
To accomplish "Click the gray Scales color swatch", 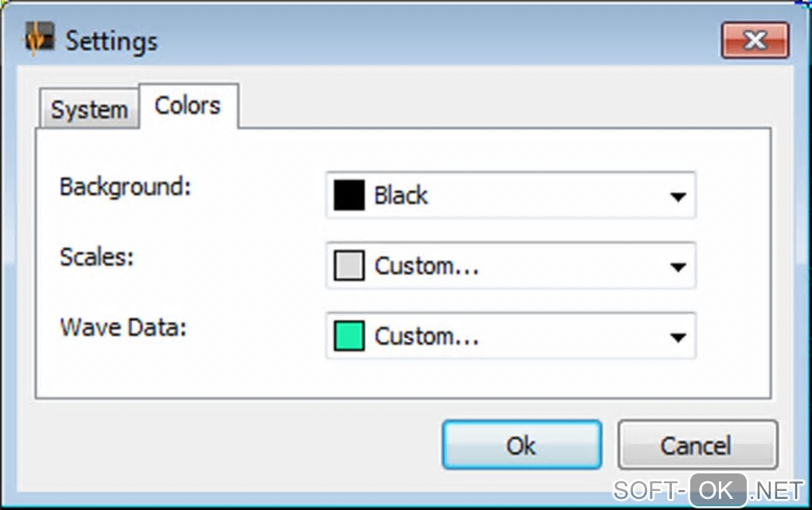I will pos(349,266).
